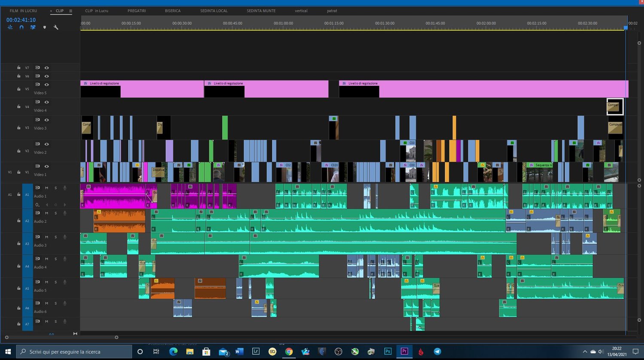This screenshot has width=644, height=360.
Task: Open the SEDINTA LOCAL sequence tab
Action: pos(214,11)
